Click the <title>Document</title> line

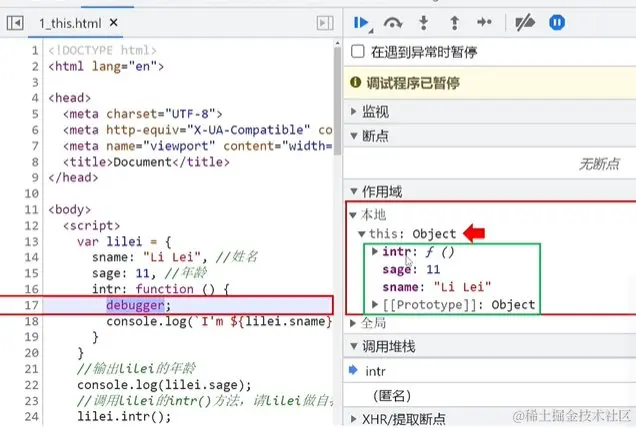(146, 162)
